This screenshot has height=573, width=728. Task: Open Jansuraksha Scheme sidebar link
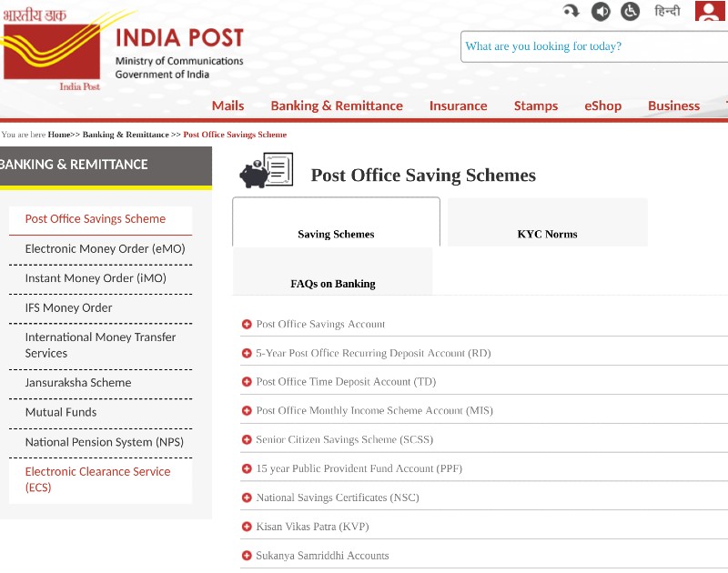(x=78, y=382)
